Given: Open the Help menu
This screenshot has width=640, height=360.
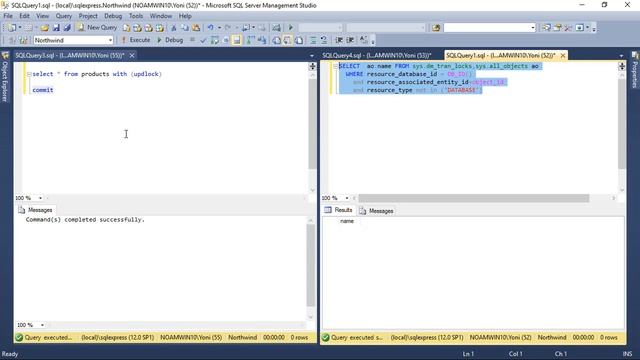Looking at the screenshot, I should tap(185, 16).
